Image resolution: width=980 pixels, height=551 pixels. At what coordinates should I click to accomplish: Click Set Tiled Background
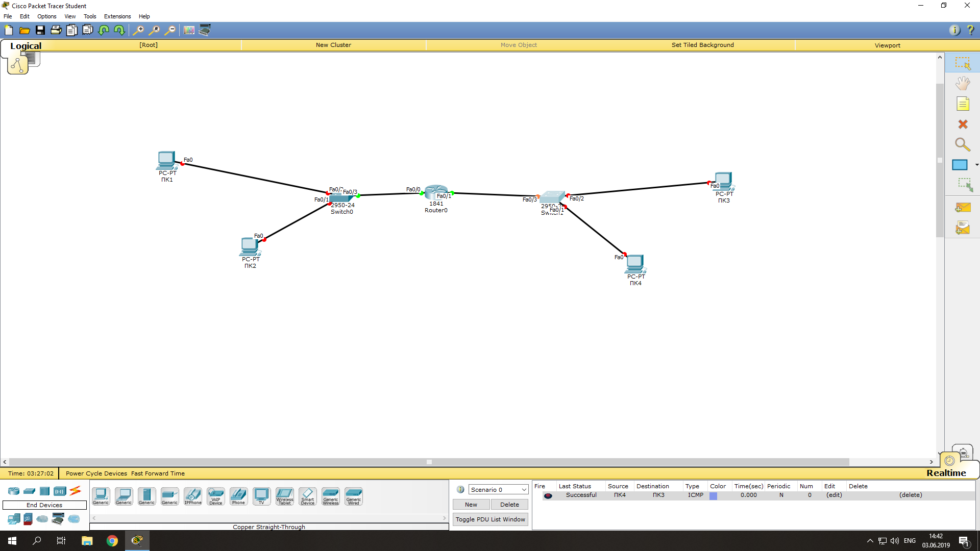pyautogui.click(x=702, y=45)
